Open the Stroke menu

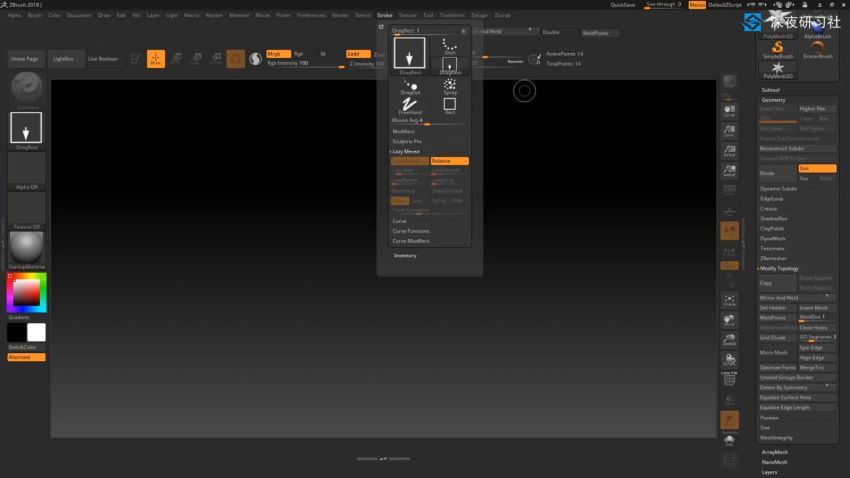(384, 15)
